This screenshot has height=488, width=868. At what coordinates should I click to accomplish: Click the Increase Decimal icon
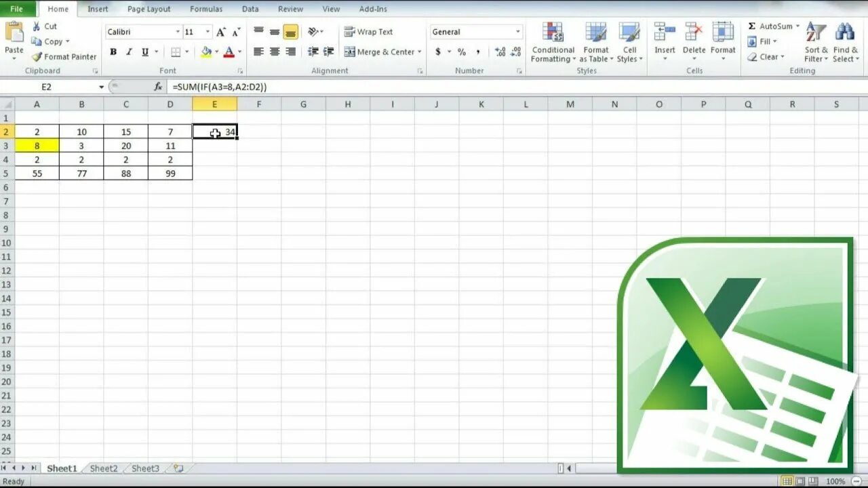(500, 52)
